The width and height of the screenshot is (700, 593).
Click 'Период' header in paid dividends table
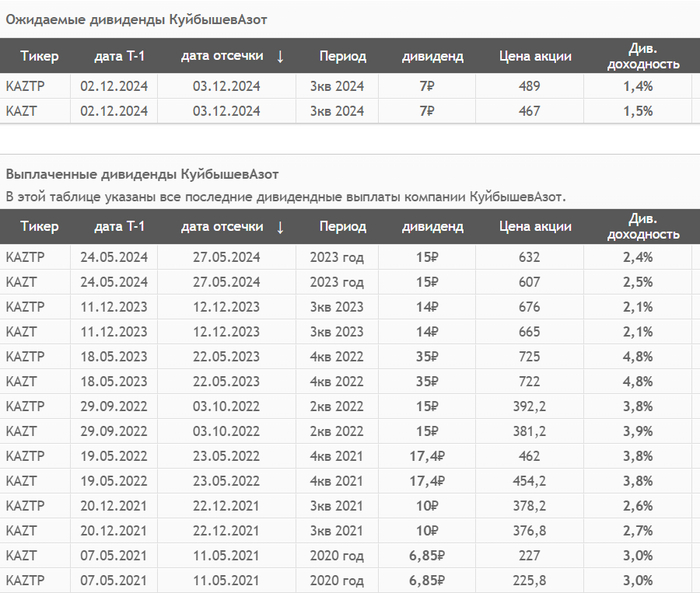[x=343, y=226]
